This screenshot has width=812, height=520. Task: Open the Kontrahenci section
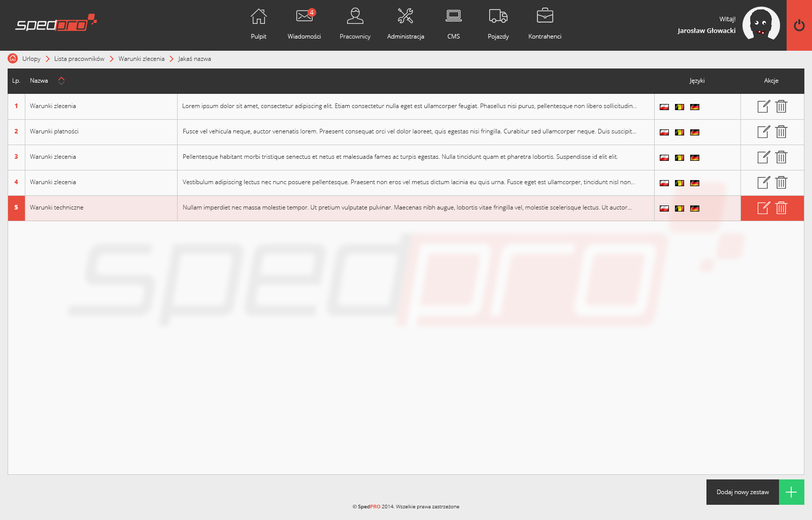point(545,23)
